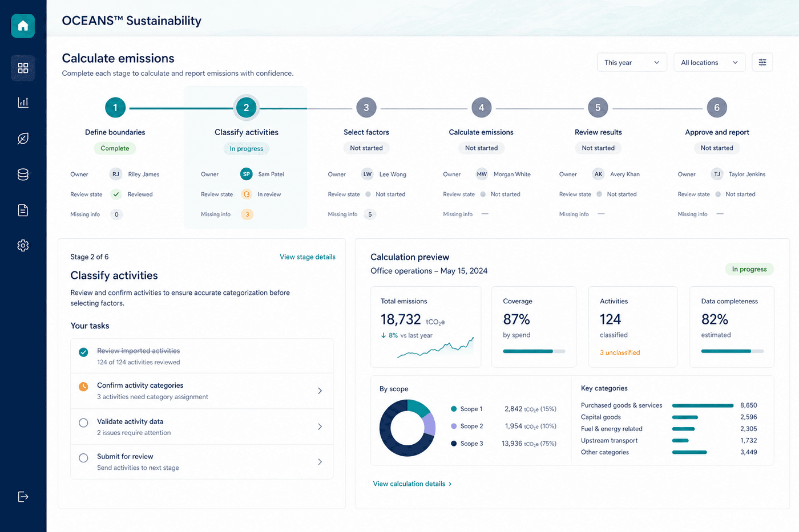Screen dimensions: 799x532
Task: Click In progress badge under Classify activities
Action: click(x=247, y=148)
